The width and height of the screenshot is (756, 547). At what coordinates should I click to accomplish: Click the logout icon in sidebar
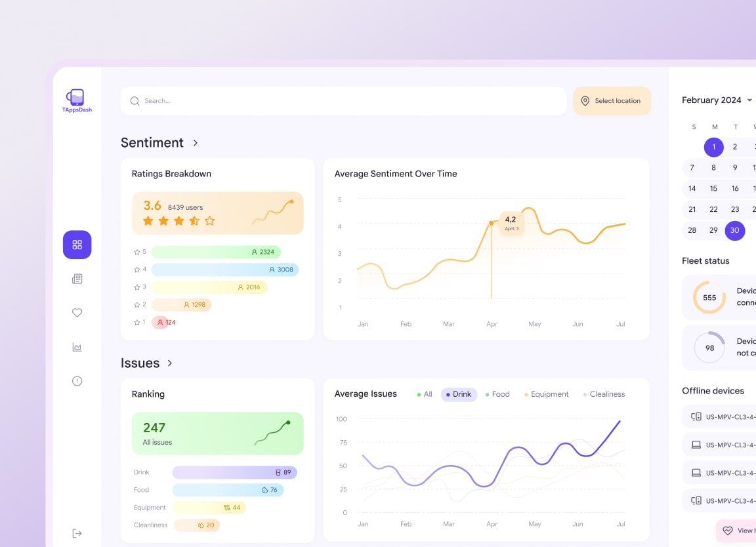click(x=77, y=533)
